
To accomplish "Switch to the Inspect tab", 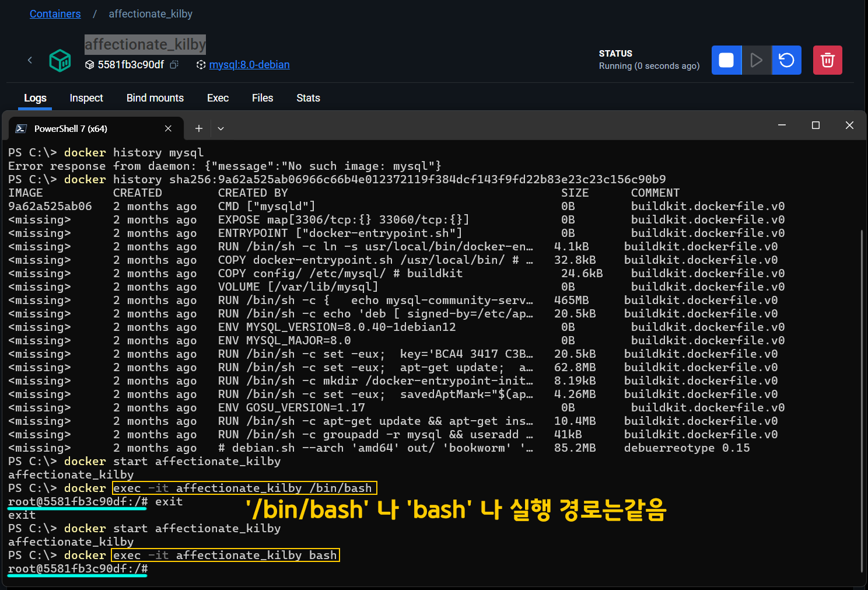I will (x=86, y=98).
